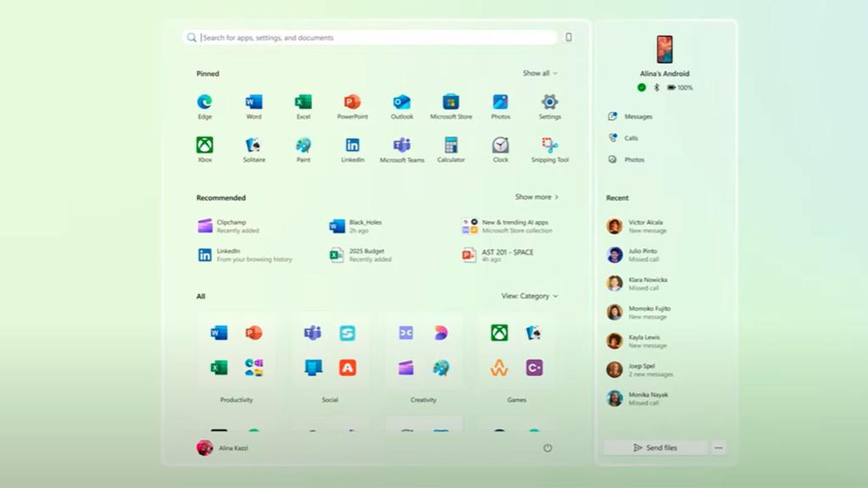Open Paint inside the Creativity category
The height and width of the screenshot is (488, 868).
click(441, 368)
